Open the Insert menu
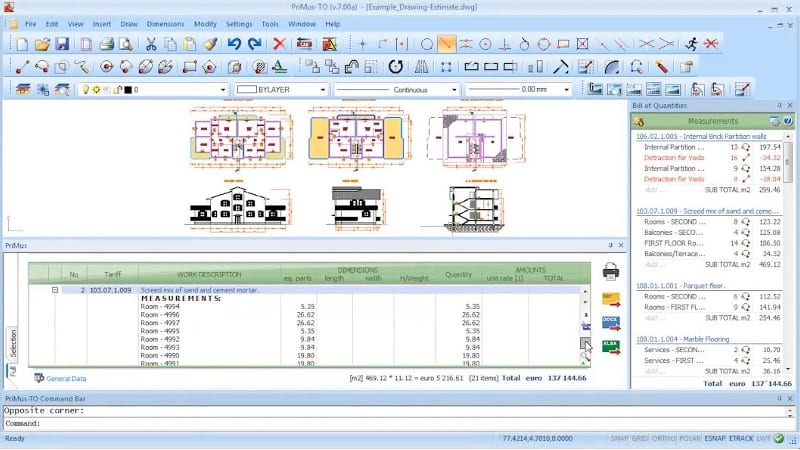This screenshot has height=450, width=800. click(x=102, y=24)
